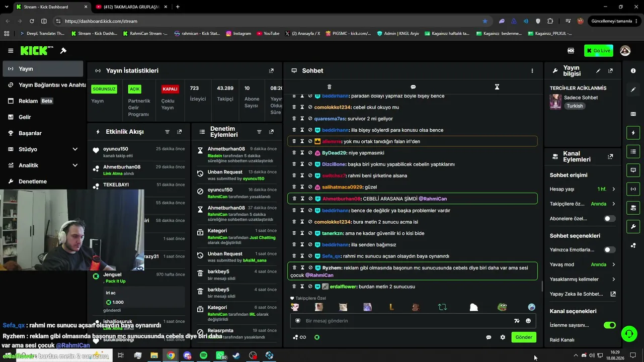Toggle lightning activity widget in right rail
Screen dimensions: 644x362
633,133
